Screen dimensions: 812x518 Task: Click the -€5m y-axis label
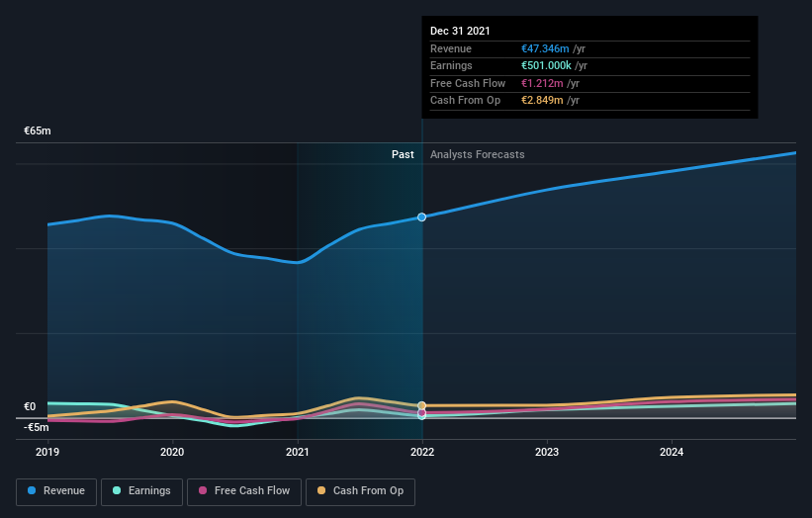click(x=37, y=427)
